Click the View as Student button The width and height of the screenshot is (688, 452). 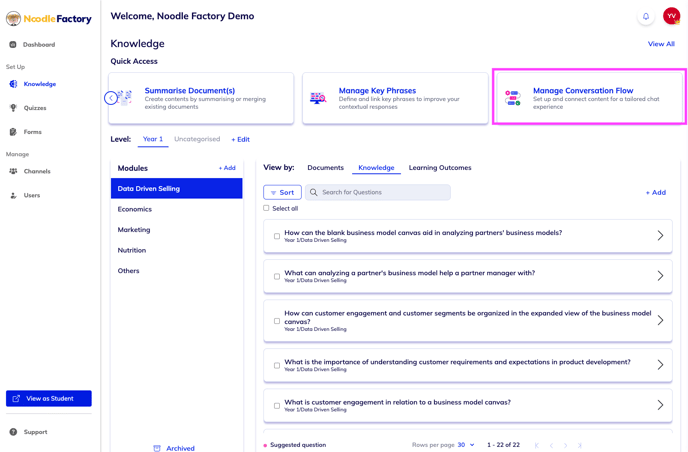(x=49, y=398)
